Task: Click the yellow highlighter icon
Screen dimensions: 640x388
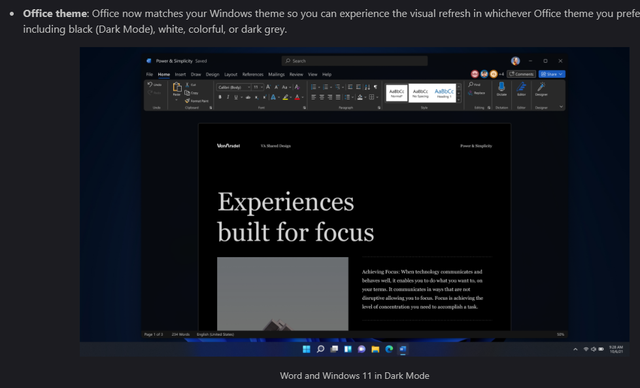Action: coord(285,97)
